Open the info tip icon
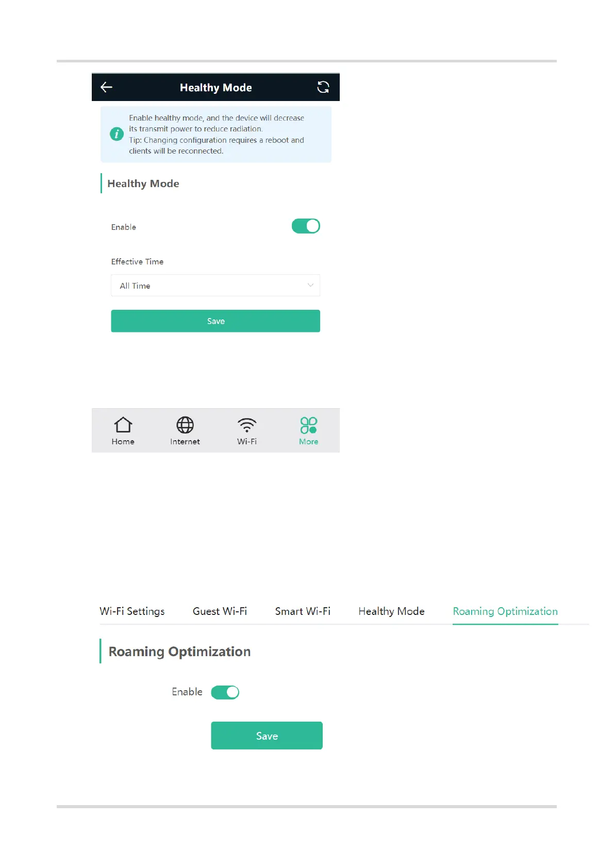Screen dimensions: 614x868 (x=117, y=134)
